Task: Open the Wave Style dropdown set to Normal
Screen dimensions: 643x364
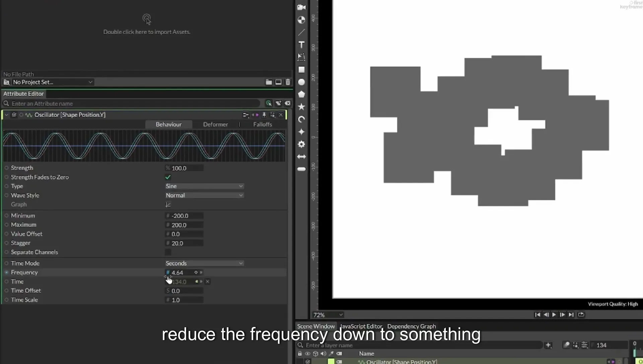Action: point(204,195)
